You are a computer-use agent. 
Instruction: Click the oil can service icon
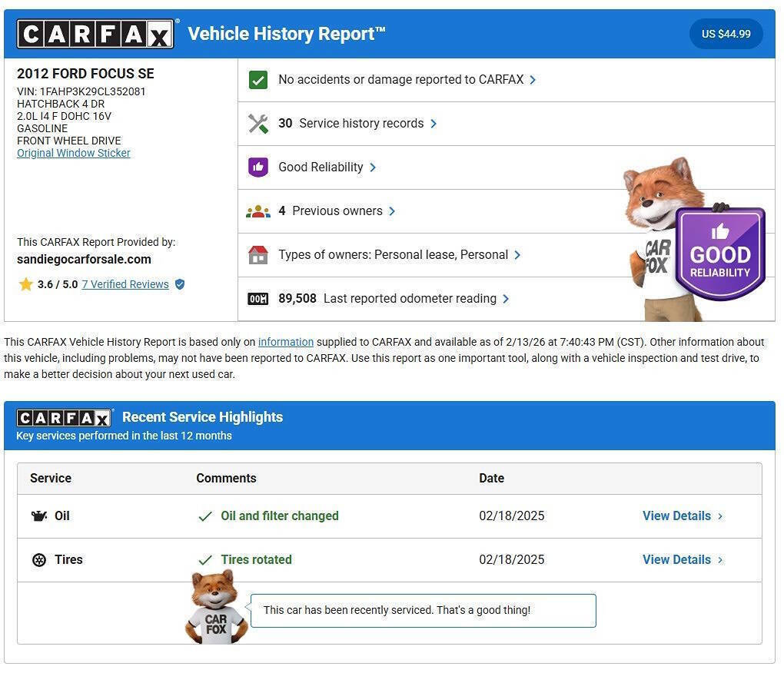[39, 516]
